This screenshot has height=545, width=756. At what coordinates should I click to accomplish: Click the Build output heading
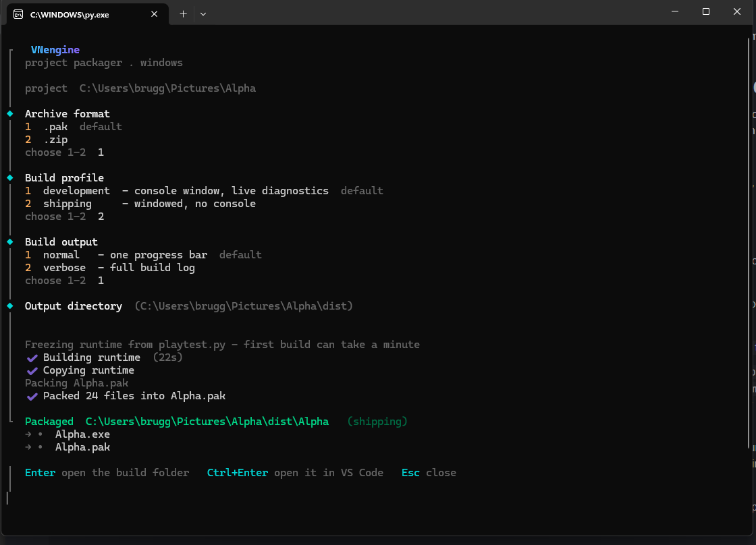coord(61,242)
